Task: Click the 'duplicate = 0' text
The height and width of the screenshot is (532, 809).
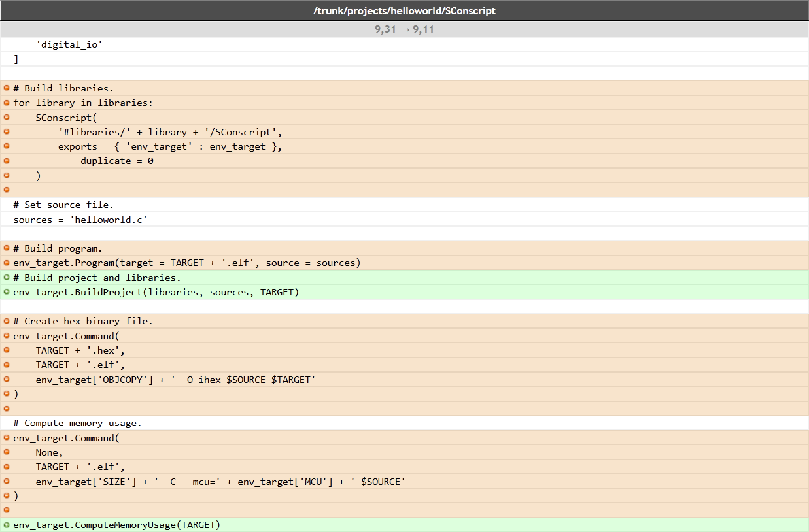Action: pos(117,161)
